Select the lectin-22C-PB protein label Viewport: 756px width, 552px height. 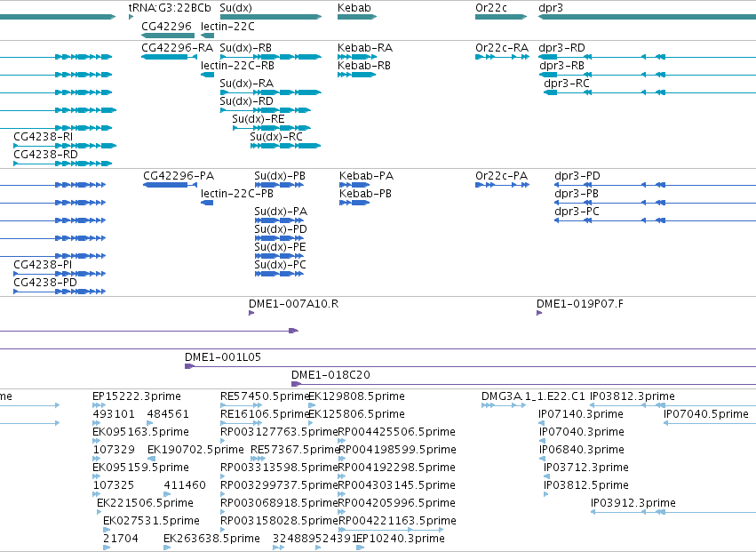pos(236,194)
